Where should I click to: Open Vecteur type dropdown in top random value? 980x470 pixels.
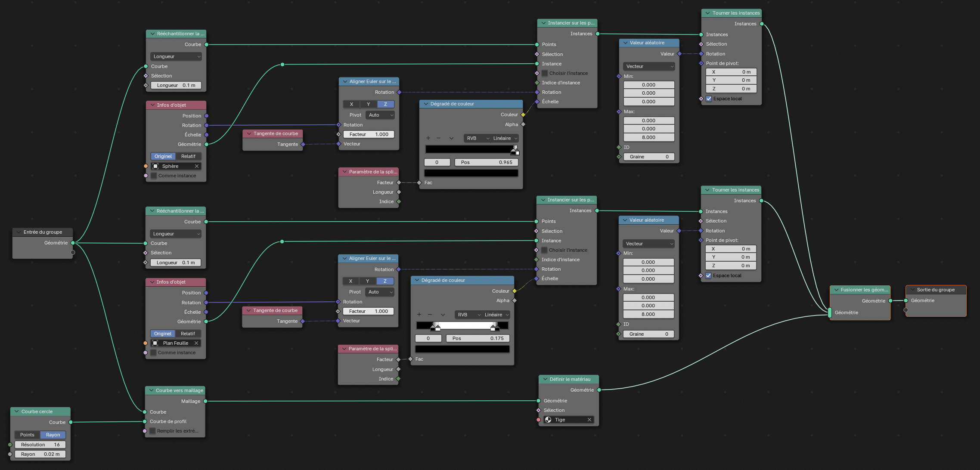pos(649,66)
